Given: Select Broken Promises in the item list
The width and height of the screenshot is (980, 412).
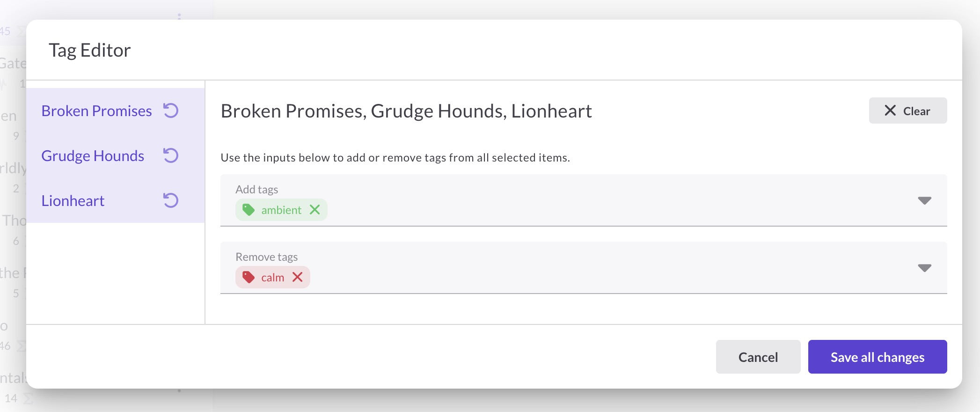Looking at the screenshot, I should [x=96, y=110].
